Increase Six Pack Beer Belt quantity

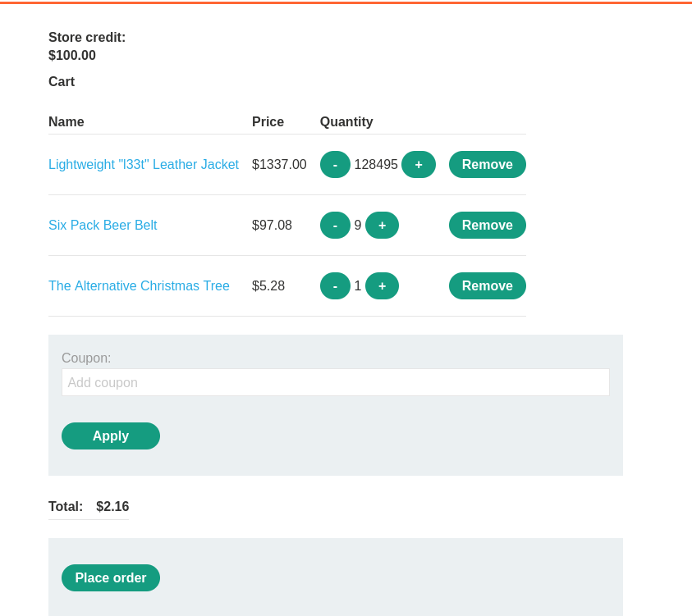tap(382, 226)
